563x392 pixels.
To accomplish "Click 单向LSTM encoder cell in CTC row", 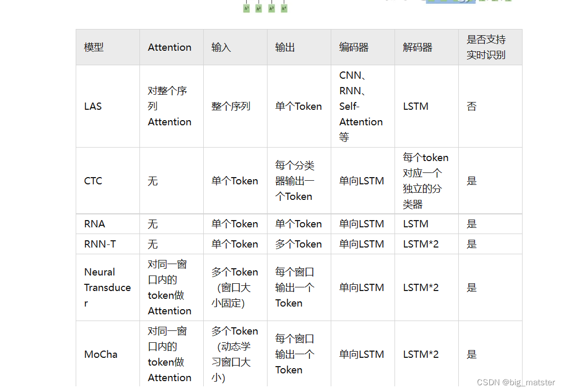I will coord(363,181).
